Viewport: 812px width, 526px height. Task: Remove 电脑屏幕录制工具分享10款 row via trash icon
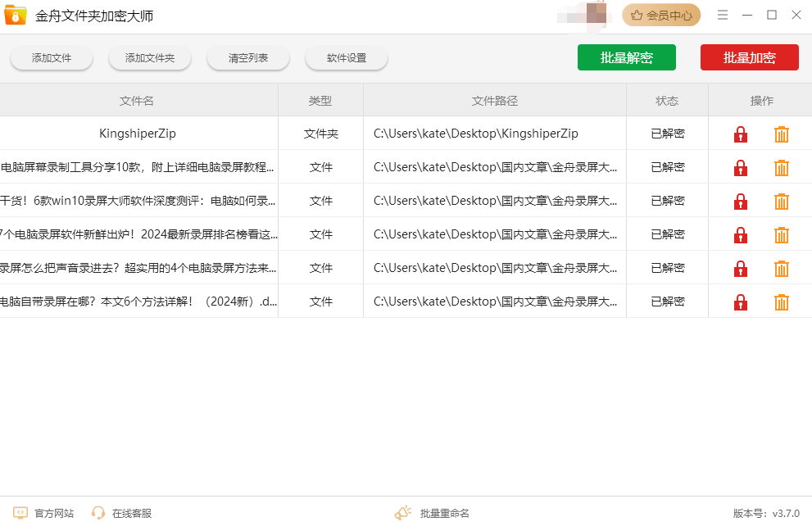pos(782,168)
